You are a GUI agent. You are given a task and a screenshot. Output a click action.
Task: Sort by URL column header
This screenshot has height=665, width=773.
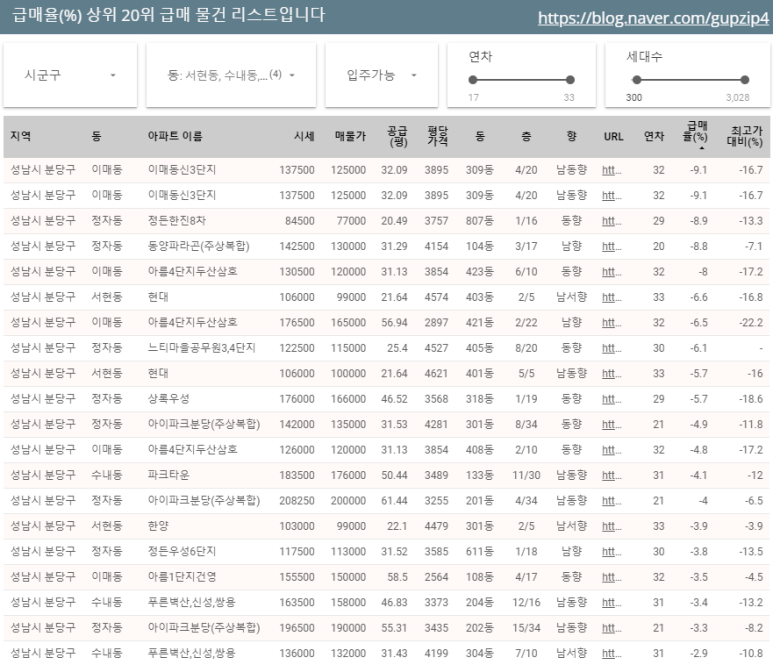tap(613, 137)
